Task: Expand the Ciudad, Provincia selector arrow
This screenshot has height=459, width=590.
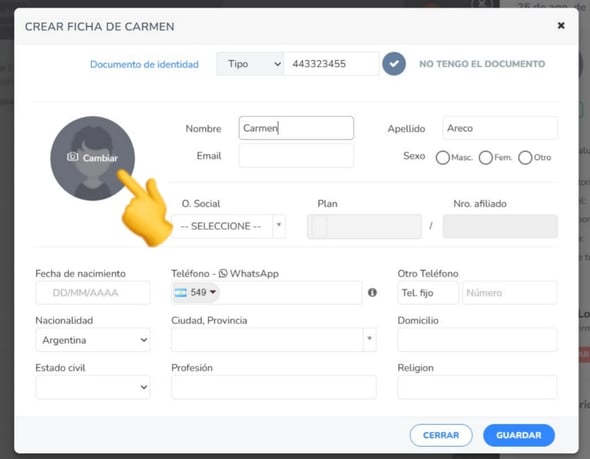Action: point(370,339)
